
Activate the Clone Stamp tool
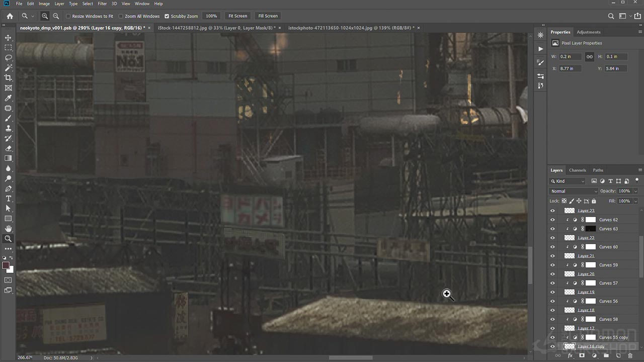8,128
